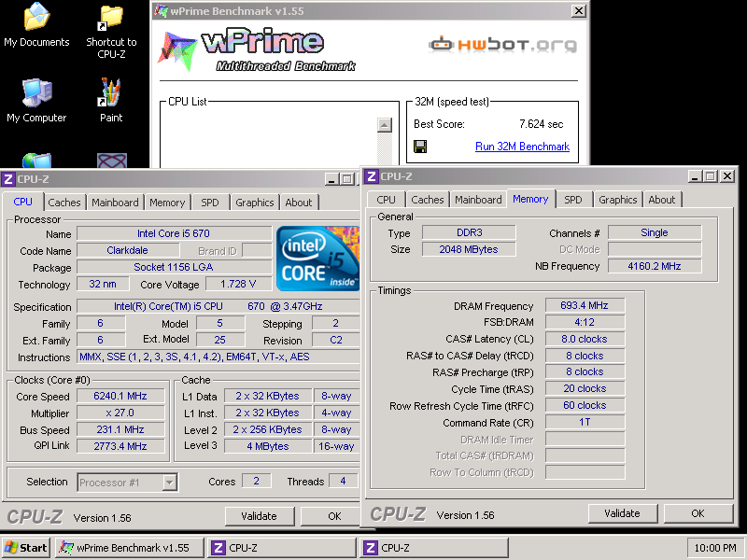Click the Windows Start button

click(x=26, y=548)
